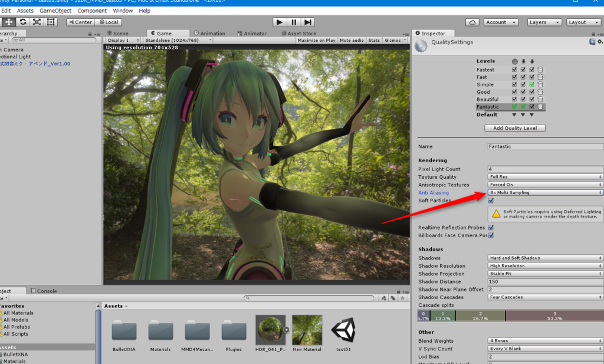Delete the Beautiful quality level

540,99
